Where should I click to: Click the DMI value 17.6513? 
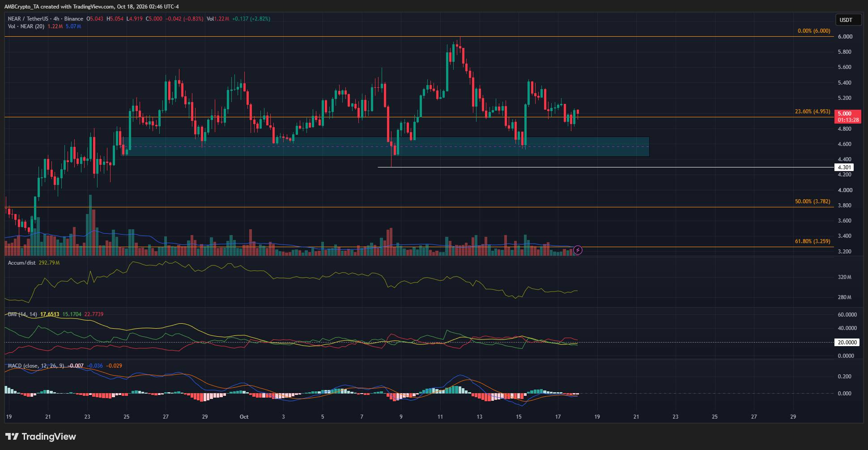click(x=50, y=314)
